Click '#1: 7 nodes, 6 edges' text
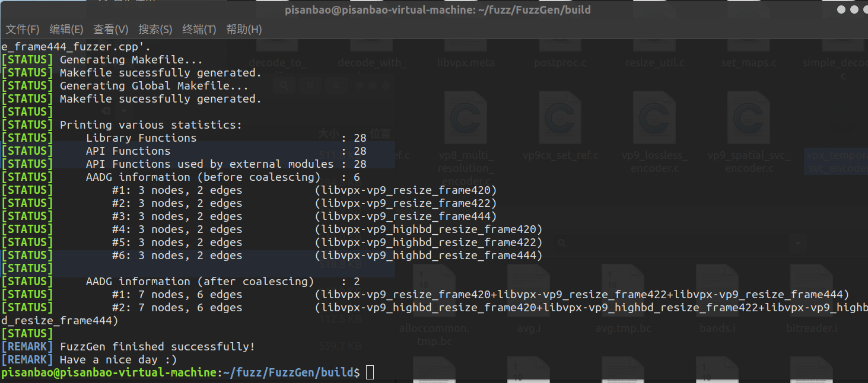The height and width of the screenshot is (383, 868). click(x=177, y=295)
